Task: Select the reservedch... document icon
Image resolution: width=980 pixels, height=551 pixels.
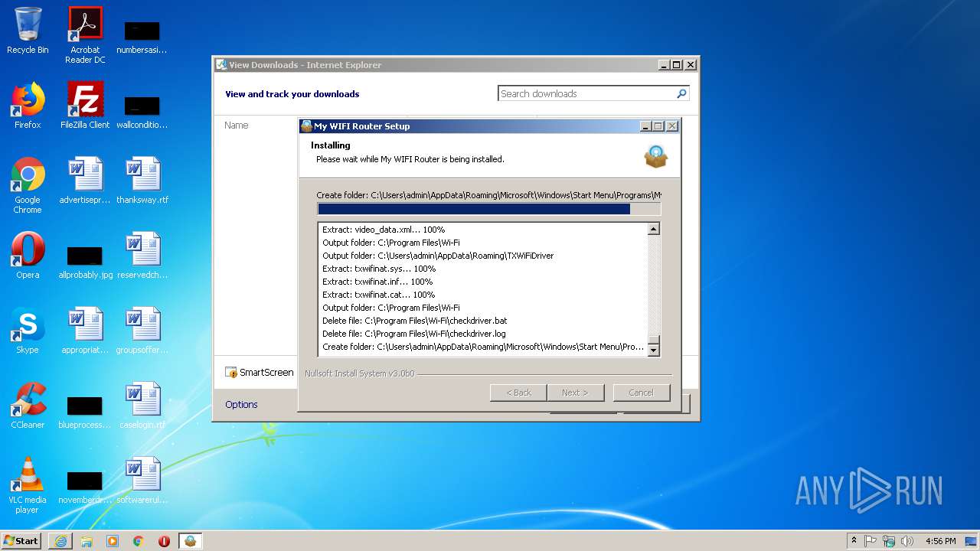Action: point(142,256)
